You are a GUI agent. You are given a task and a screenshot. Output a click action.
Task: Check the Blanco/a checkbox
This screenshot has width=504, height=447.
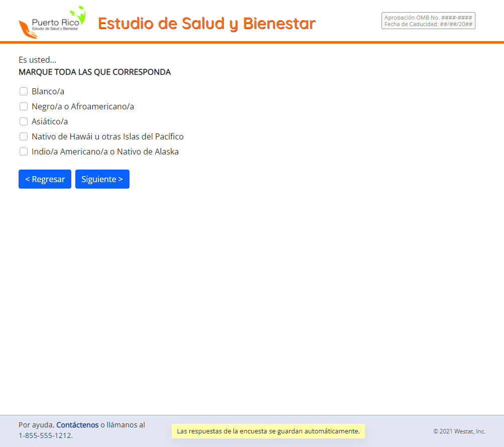pyautogui.click(x=24, y=91)
